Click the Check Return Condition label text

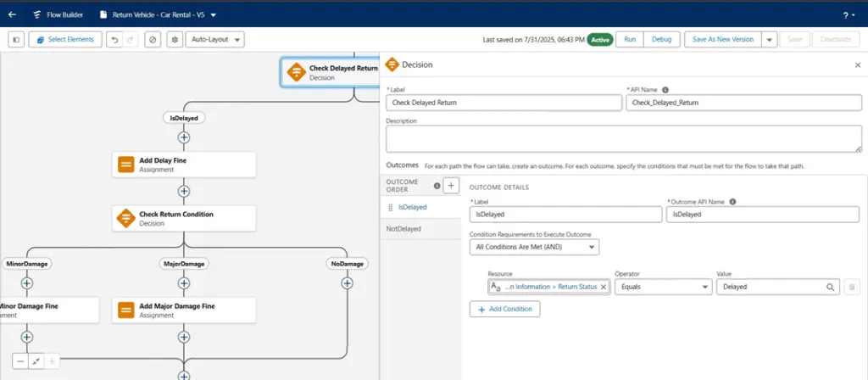pyautogui.click(x=176, y=214)
